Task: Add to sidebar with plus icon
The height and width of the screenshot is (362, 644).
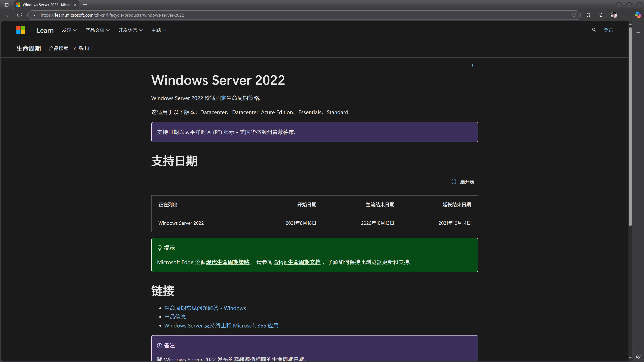Action: tap(638, 33)
